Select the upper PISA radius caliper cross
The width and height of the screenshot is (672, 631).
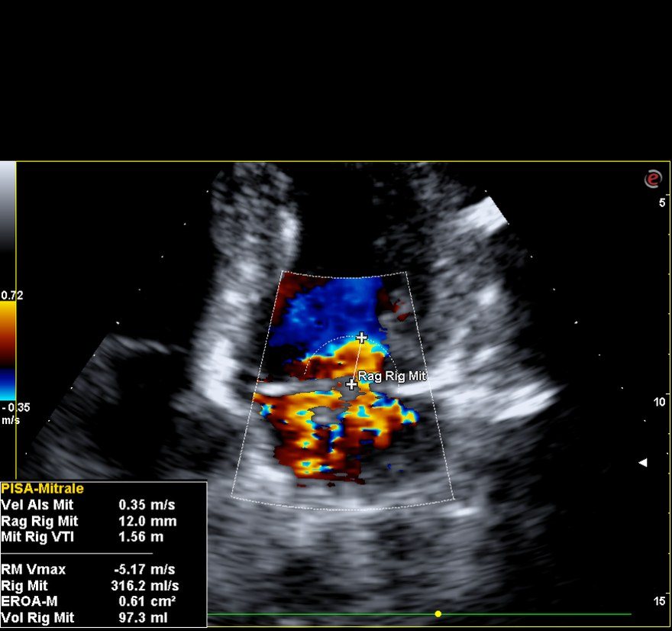pos(361,338)
